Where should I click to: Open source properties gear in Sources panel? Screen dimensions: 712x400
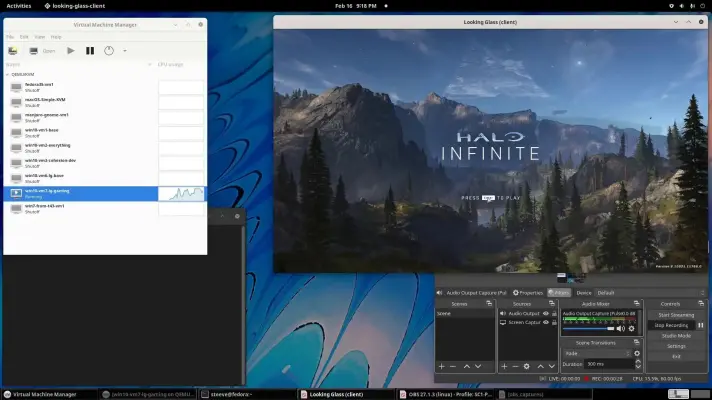point(526,366)
